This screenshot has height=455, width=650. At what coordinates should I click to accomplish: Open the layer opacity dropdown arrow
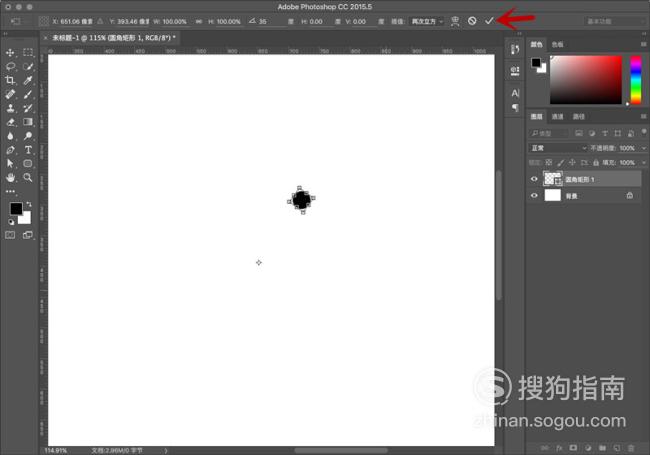(643, 148)
